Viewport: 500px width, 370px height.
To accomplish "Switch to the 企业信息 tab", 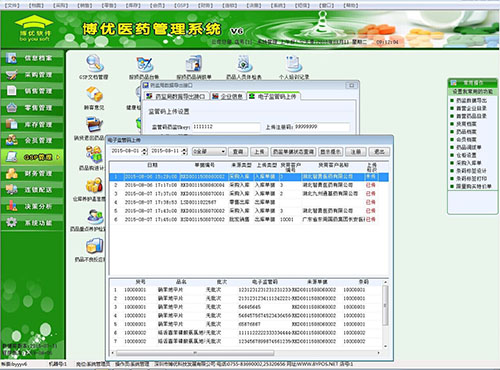I will (228, 96).
